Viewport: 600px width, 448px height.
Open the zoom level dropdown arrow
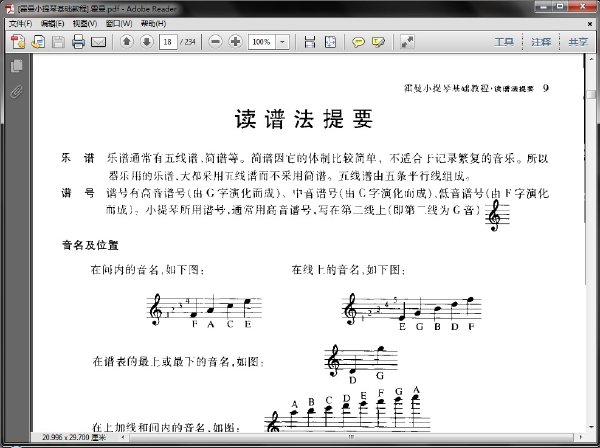(x=282, y=42)
